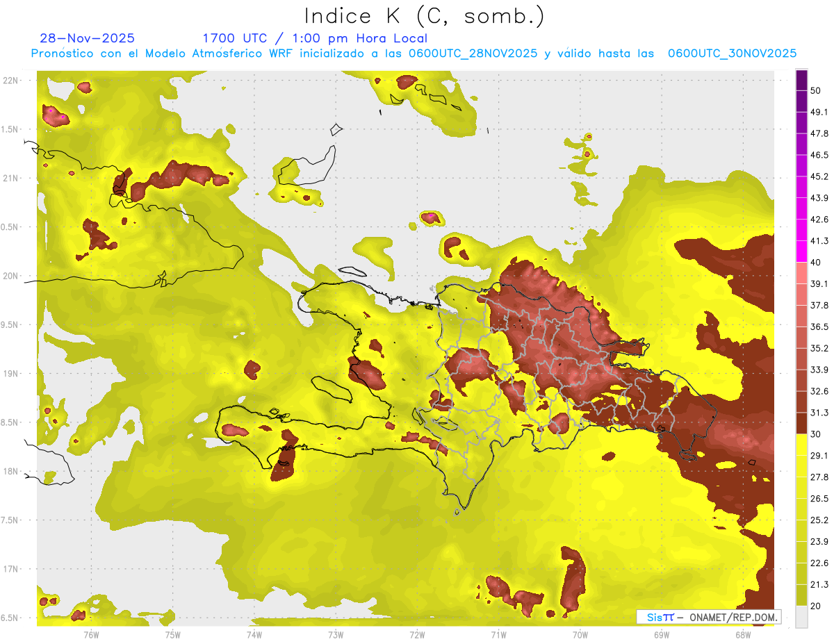Image resolution: width=834 pixels, height=644 pixels.
Task: Click the 72W longitude axis label
Action: click(417, 634)
